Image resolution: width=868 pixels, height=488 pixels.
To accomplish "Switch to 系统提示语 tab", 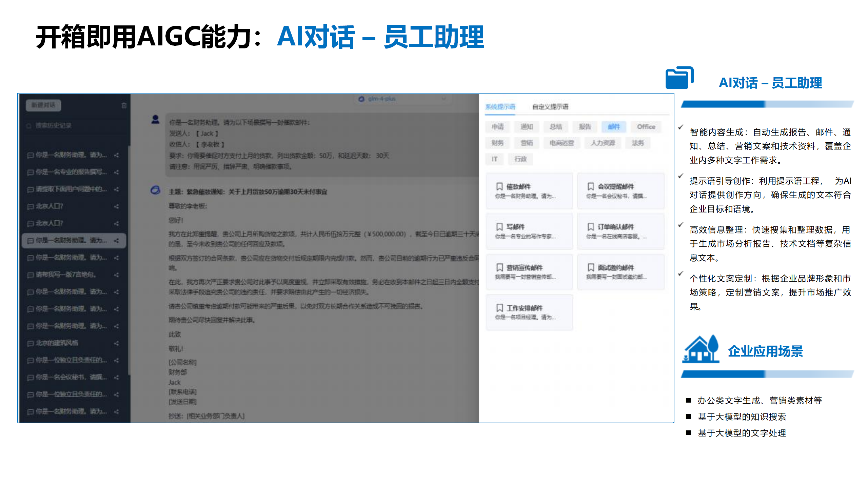I will click(500, 107).
